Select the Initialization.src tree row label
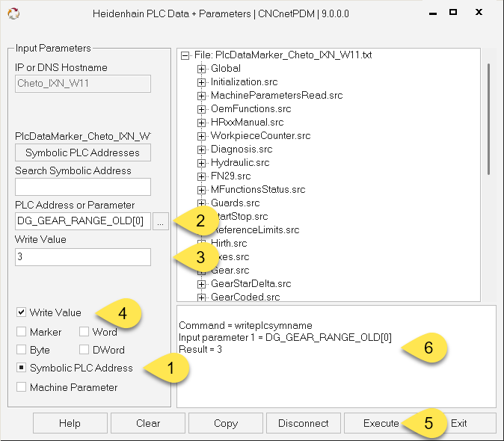The width and height of the screenshot is (504, 441). 244,82
